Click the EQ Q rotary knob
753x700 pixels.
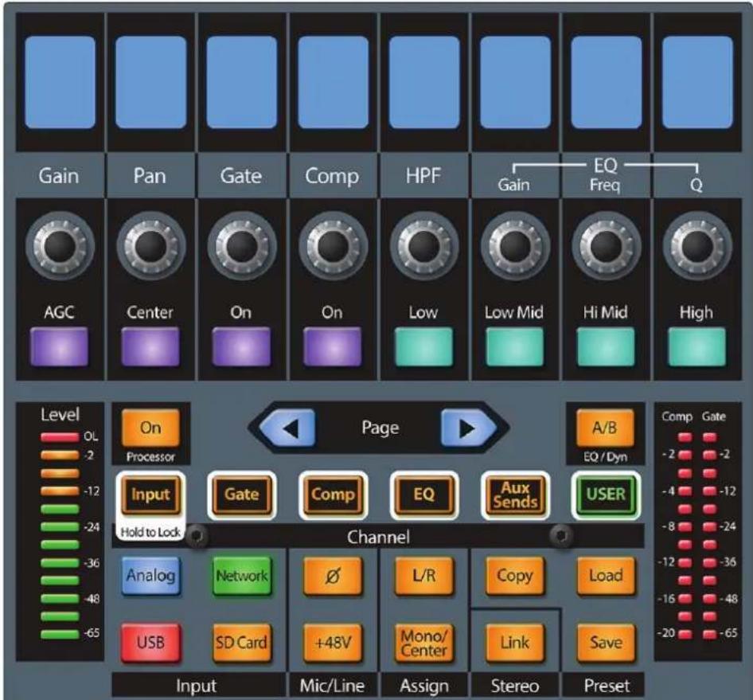pyautogui.click(x=696, y=246)
